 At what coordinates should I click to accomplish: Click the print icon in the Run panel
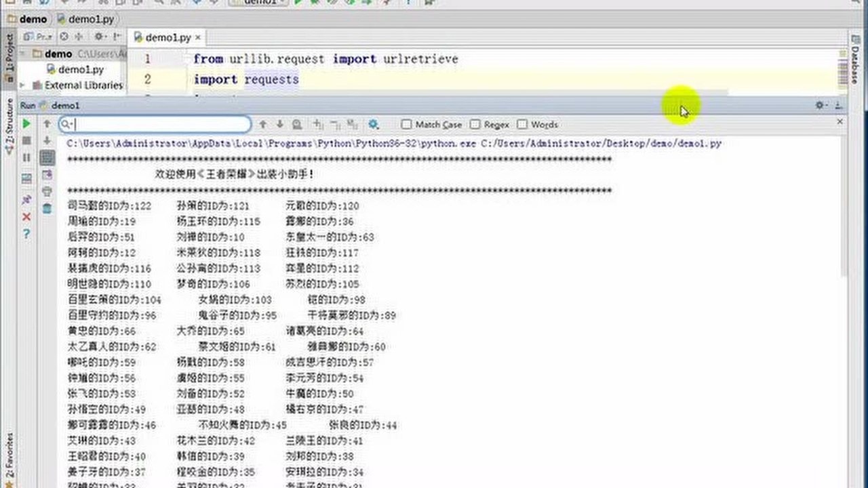(47, 192)
